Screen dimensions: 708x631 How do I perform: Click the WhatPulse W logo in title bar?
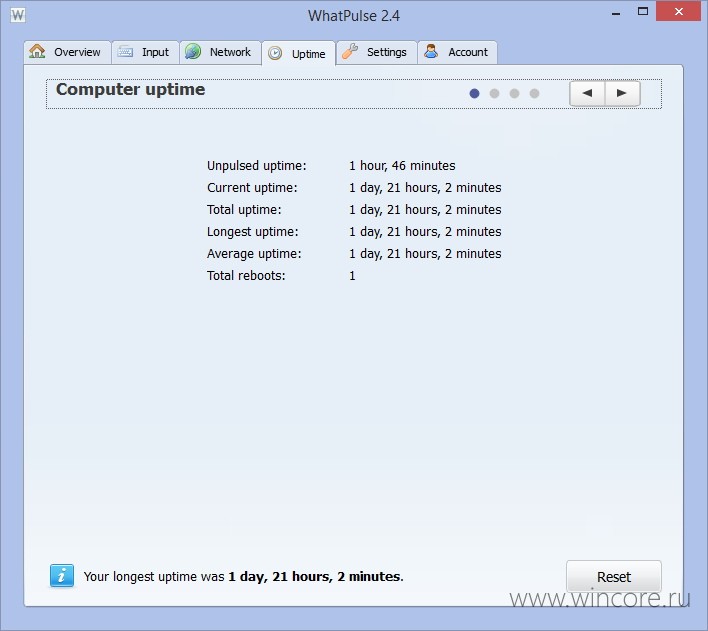tap(18, 15)
